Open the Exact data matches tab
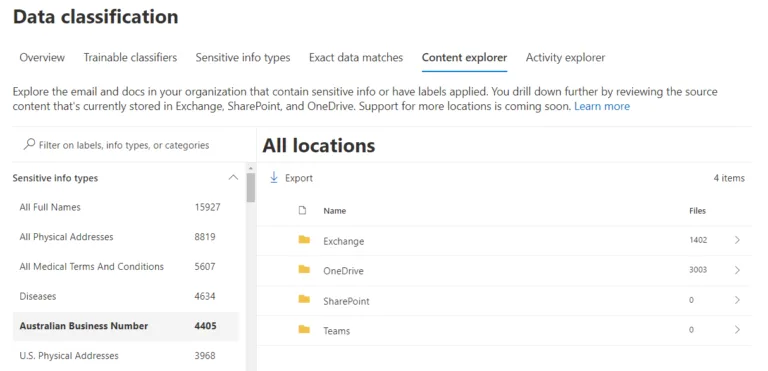Image resolution: width=768 pixels, height=371 pixels. click(356, 57)
